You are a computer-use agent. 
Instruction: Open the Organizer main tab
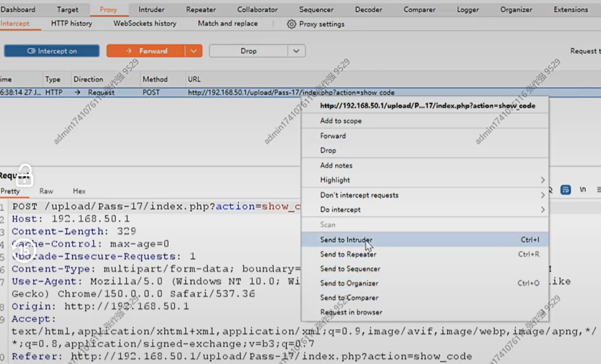516,9
